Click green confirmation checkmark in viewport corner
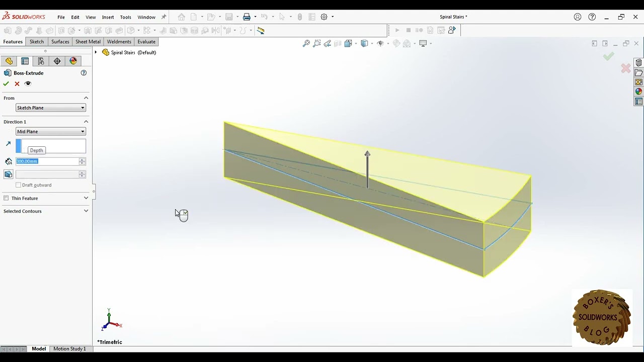Image resolution: width=644 pixels, height=362 pixels. point(608,56)
